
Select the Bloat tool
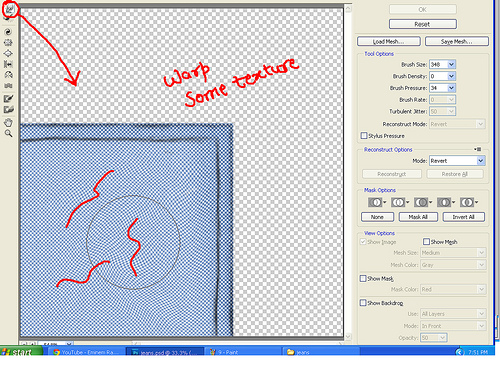[x=8, y=53]
